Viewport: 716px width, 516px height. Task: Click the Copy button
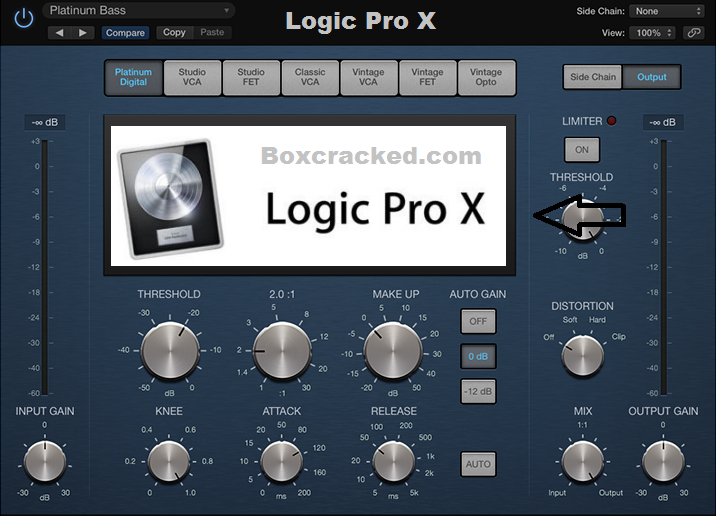click(174, 32)
